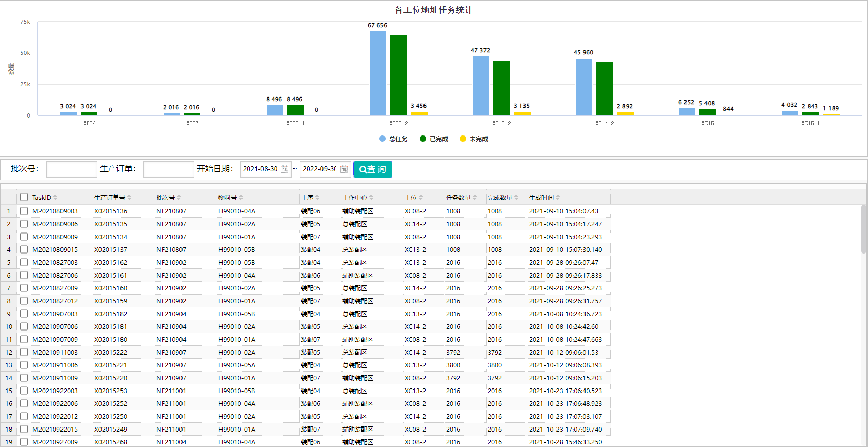Click the 查询 search button
The image size is (868, 447).
point(373,169)
